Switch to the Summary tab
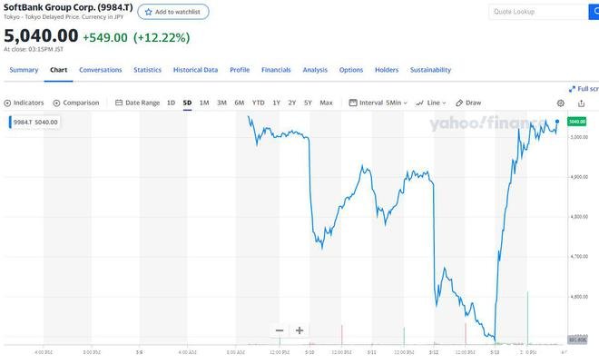 24,70
